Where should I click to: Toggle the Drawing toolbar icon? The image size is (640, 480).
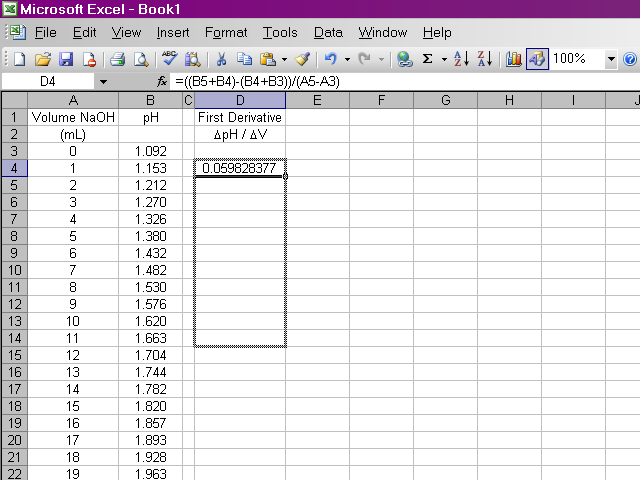(x=537, y=60)
